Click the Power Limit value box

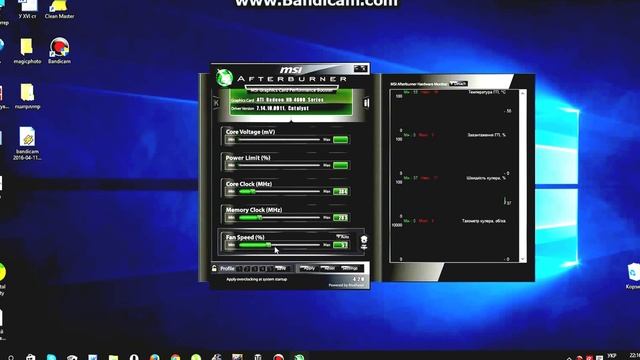tap(340, 165)
